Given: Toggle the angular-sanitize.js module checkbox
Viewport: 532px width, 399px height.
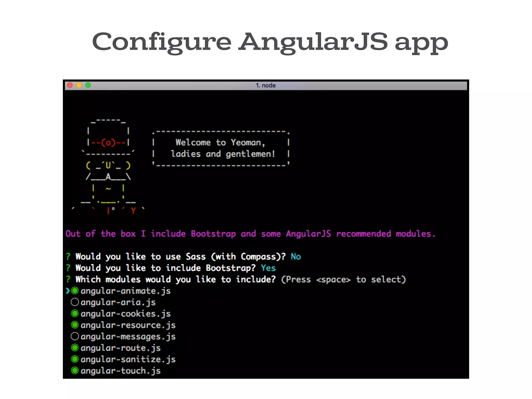Looking at the screenshot, I should coord(75,359).
